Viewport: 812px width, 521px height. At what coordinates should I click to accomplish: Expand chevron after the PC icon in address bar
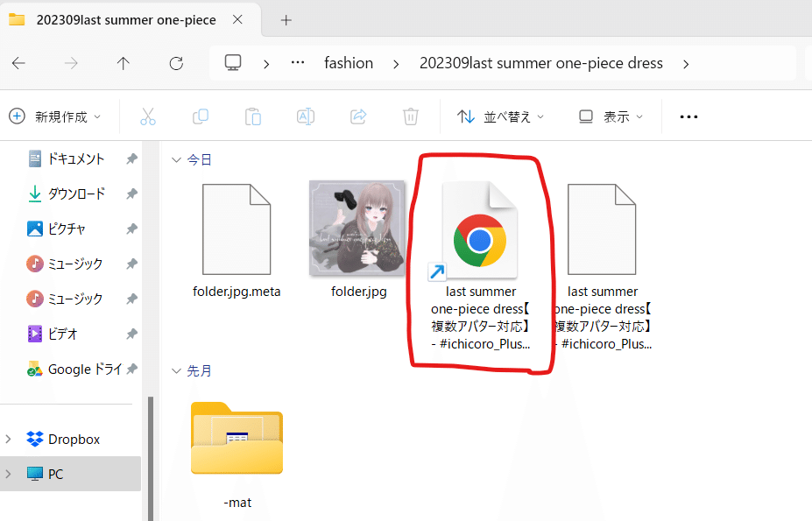(x=266, y=64)
